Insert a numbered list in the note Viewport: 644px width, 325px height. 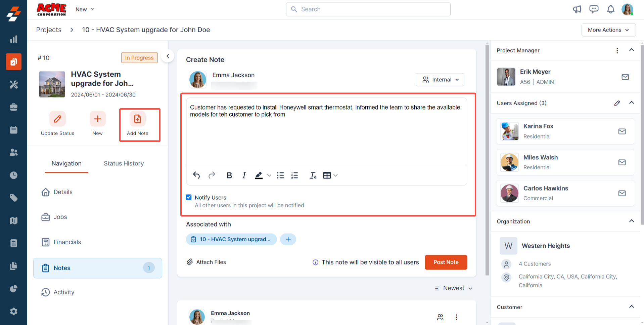294,175
